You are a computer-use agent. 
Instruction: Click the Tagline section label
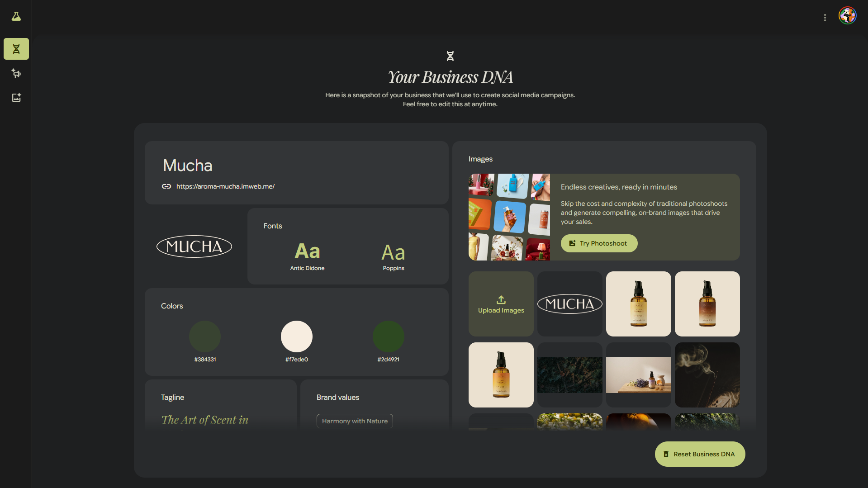172,398
